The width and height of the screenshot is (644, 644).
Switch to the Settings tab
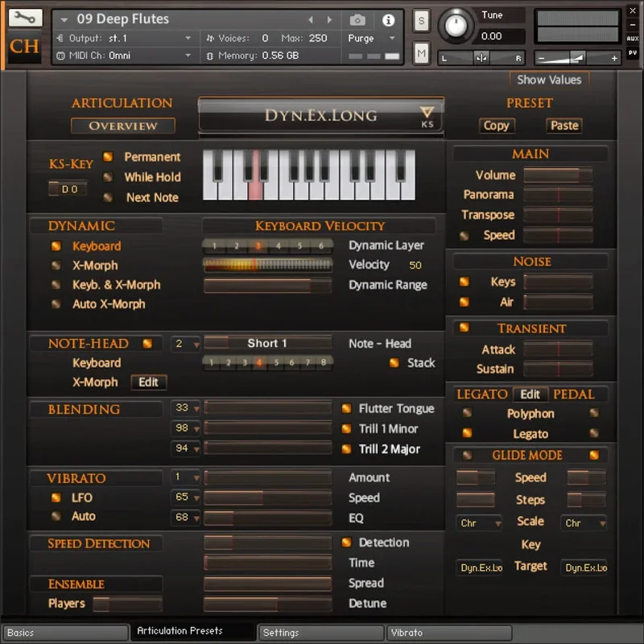coord(321,633)
